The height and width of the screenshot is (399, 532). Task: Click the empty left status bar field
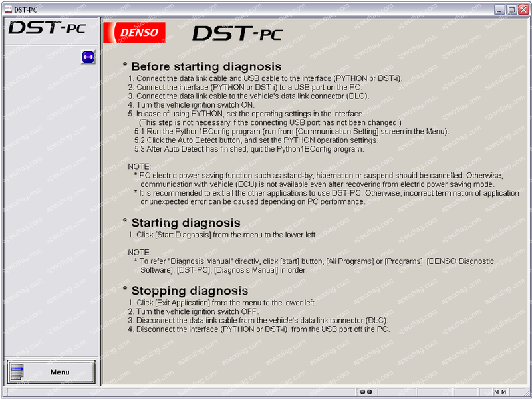click(180, 392)
